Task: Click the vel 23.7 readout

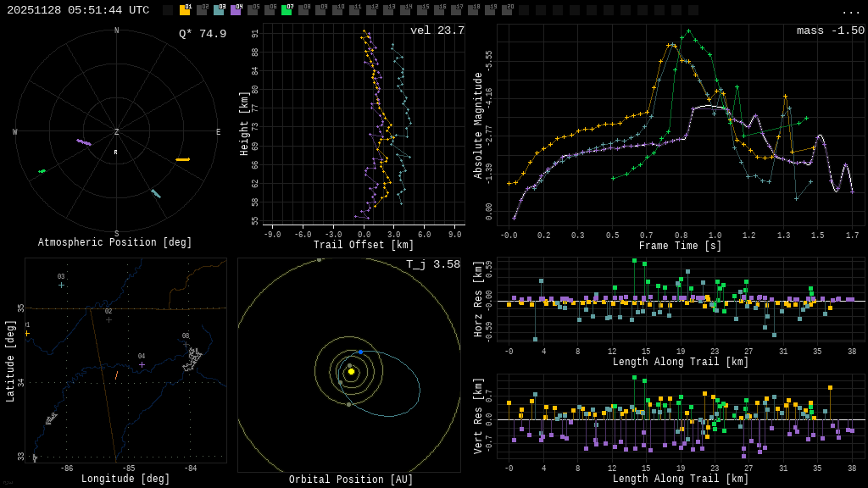Action: point(437,30)
